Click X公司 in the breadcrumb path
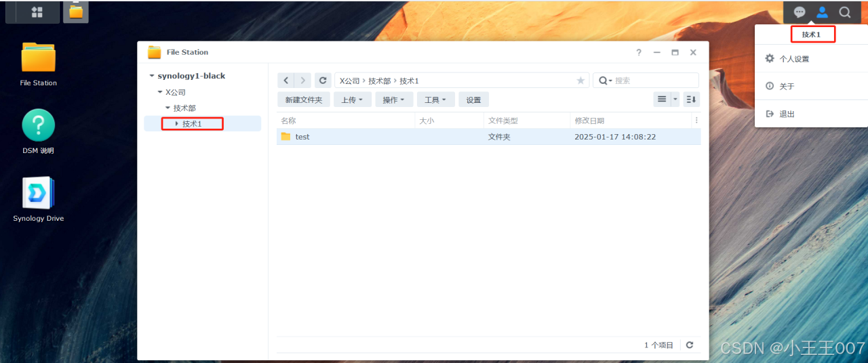 coord(350,81)
